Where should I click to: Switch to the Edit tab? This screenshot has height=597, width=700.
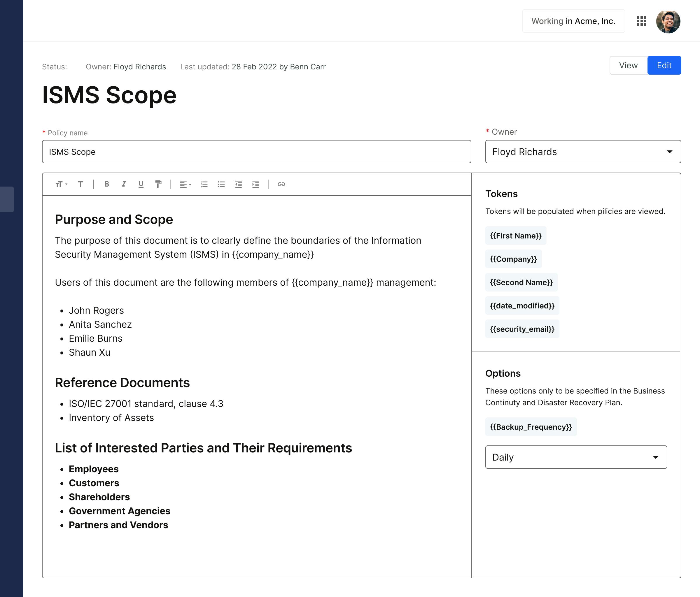click(664, 65)
